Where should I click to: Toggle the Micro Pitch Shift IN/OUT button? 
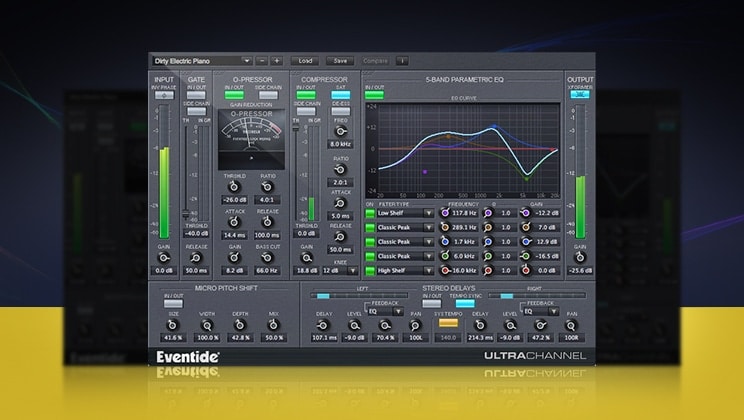tap(173, 303)
